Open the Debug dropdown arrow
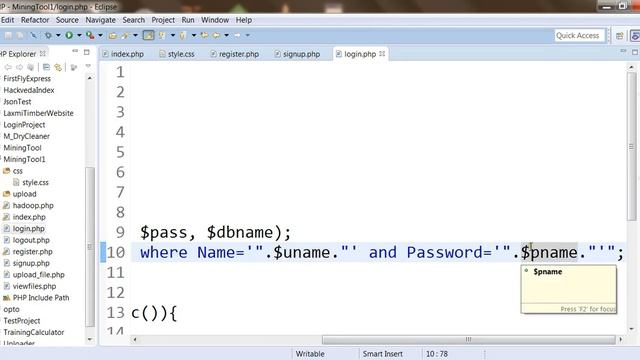Image resolution: width=640 pixels, height=360 pixels. pos(58,36)
